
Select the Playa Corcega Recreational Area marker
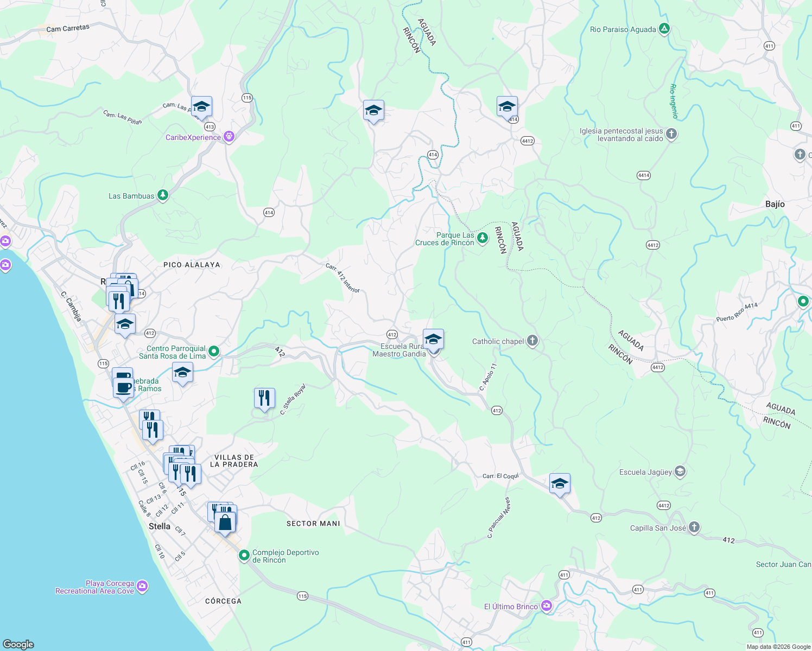coord(142,586)
